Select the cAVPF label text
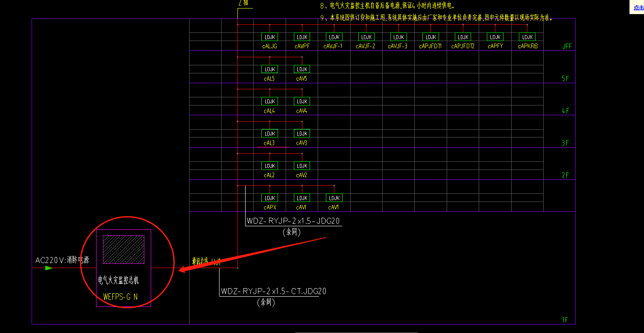 pyautogui.click(x=302, y=46)
